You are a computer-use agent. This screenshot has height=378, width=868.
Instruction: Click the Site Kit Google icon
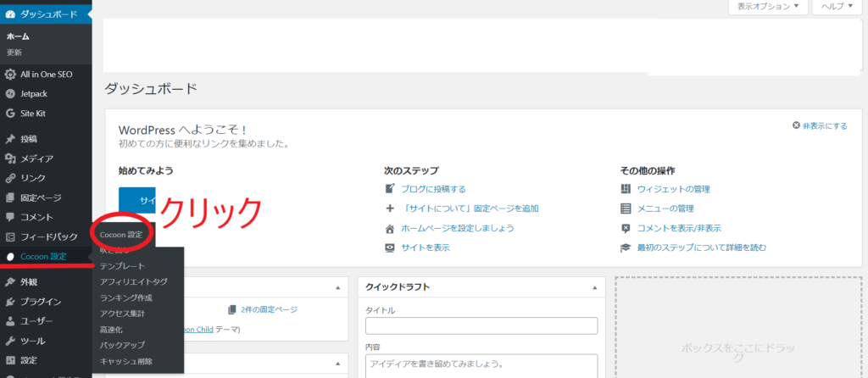pos(9,114)
